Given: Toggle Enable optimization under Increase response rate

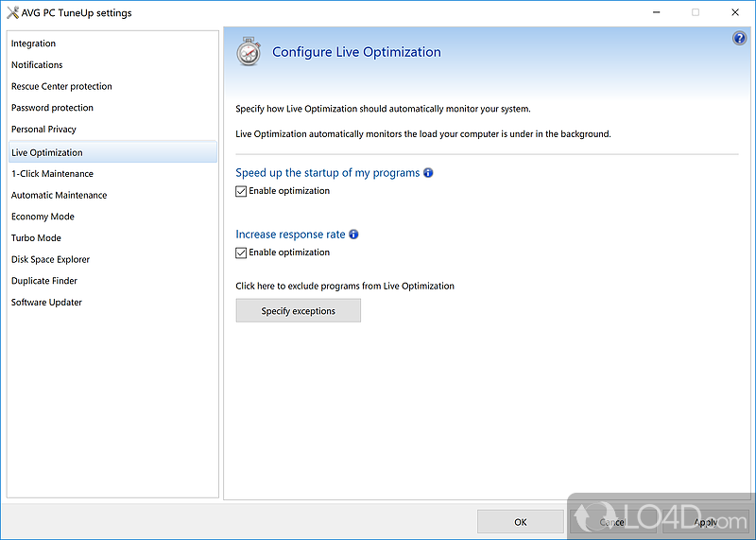Looking at the screenshot, I should point(242,253).
